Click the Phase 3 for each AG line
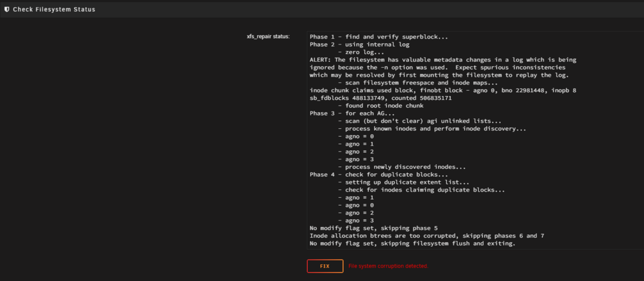Image resolution: width=644 pixels, height=281 pixels. (352, 113)
